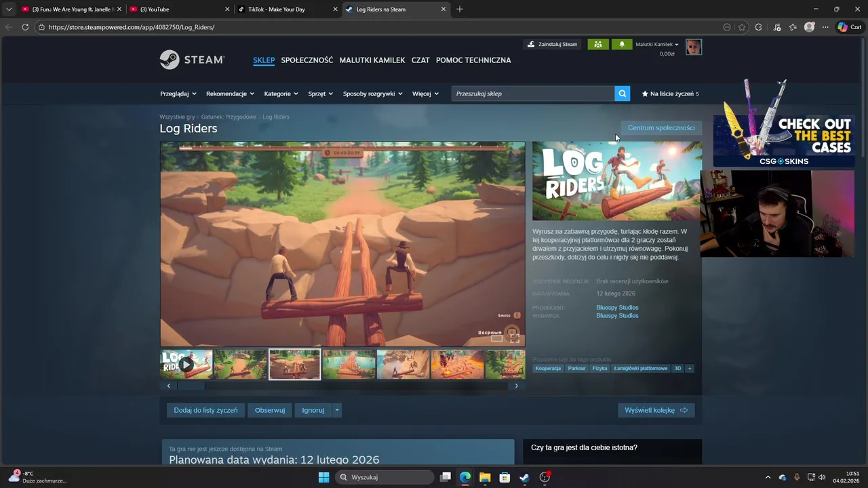Open the Windows Start menu
The width and height of the screenshot is (868, 488).
(323, 477)
